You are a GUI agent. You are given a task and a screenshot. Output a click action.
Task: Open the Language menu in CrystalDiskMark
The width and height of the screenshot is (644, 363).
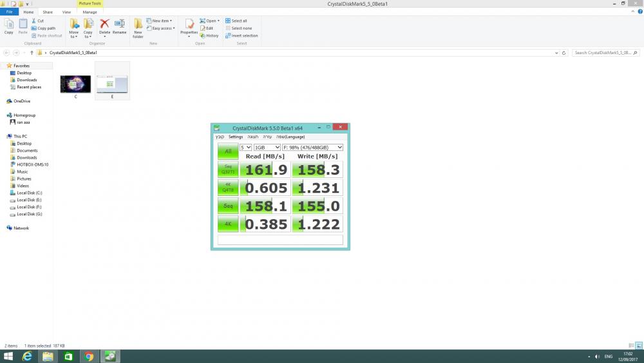click(x=290, y=137)
